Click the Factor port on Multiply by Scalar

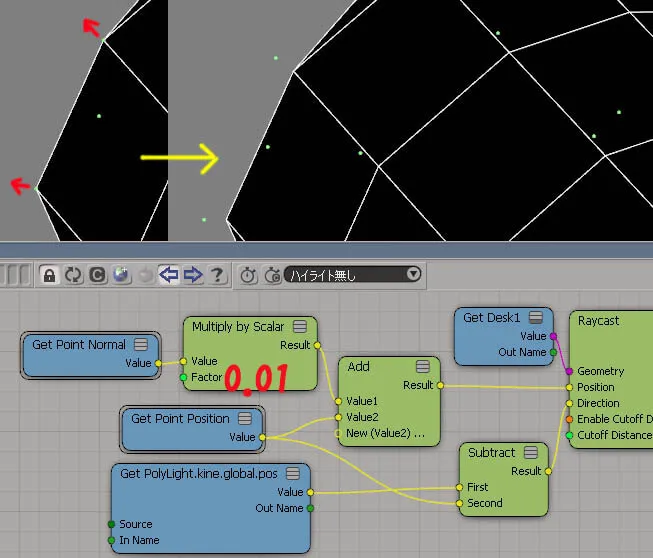coord(183,377)
